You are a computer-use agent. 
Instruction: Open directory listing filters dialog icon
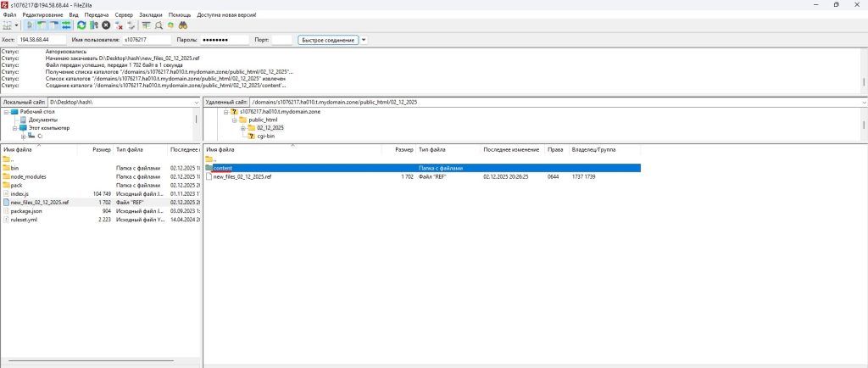coord(147,26)
